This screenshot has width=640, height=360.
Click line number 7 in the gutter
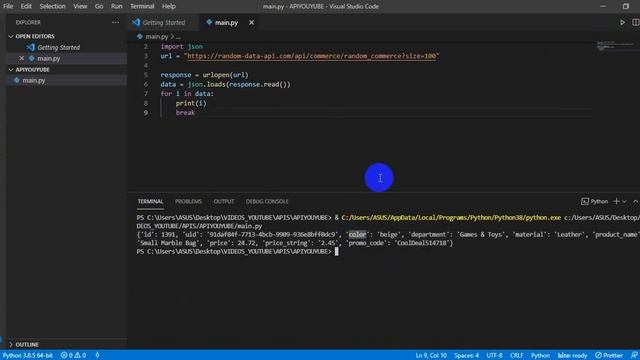tap(146, 94)
